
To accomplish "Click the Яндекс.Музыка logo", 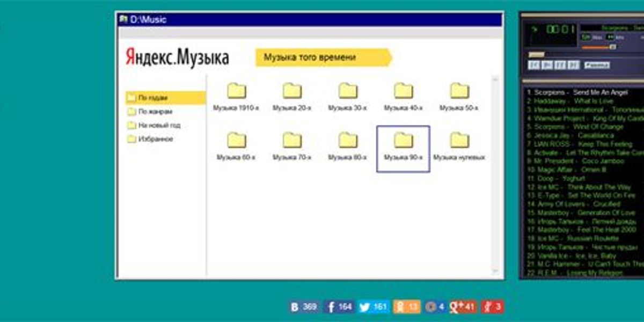I will pyautogui.click(x=177, y=57).
